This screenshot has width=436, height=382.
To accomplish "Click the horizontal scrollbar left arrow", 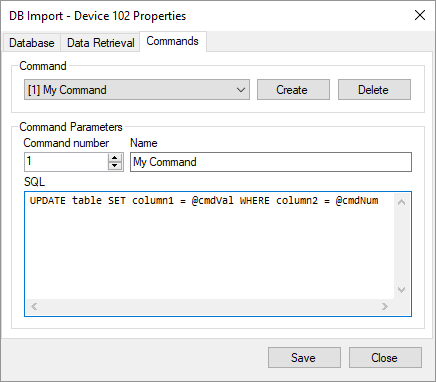I will 34,306.
